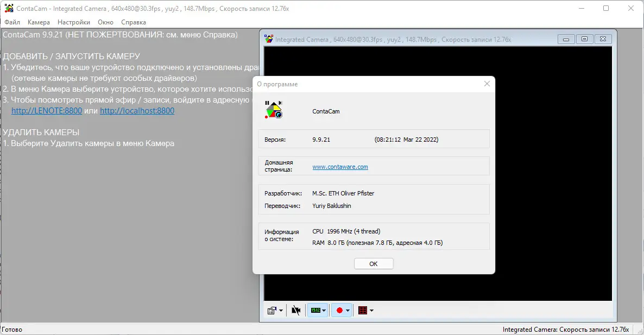Click the Готово status bar text

pyautogui.click(x=12, y=329)
